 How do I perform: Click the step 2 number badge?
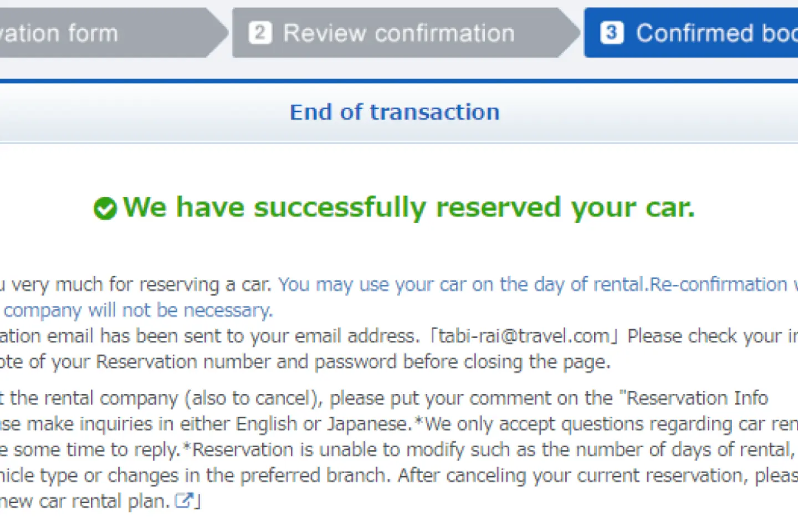point(260,33)
